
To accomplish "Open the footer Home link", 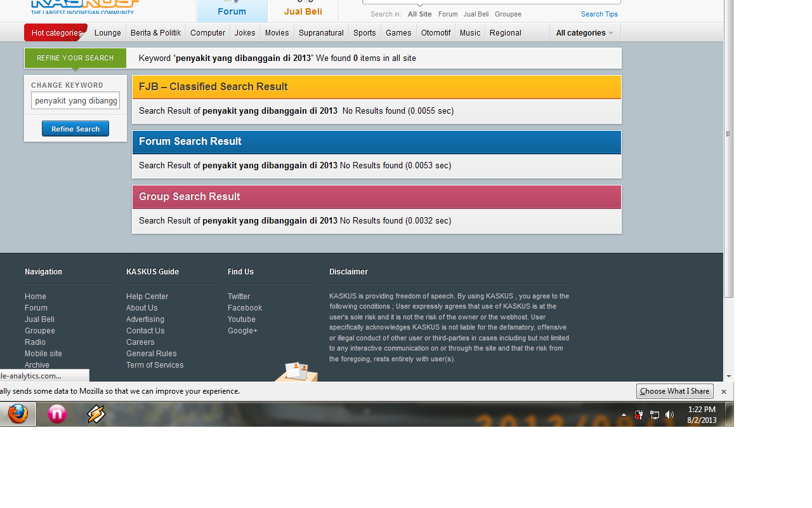I will (36, 297).
